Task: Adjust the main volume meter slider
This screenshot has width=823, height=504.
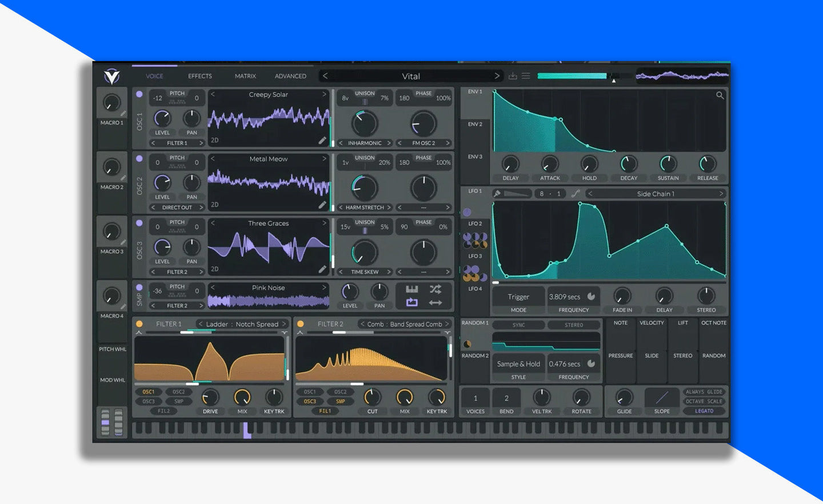Action: [586, 76]
